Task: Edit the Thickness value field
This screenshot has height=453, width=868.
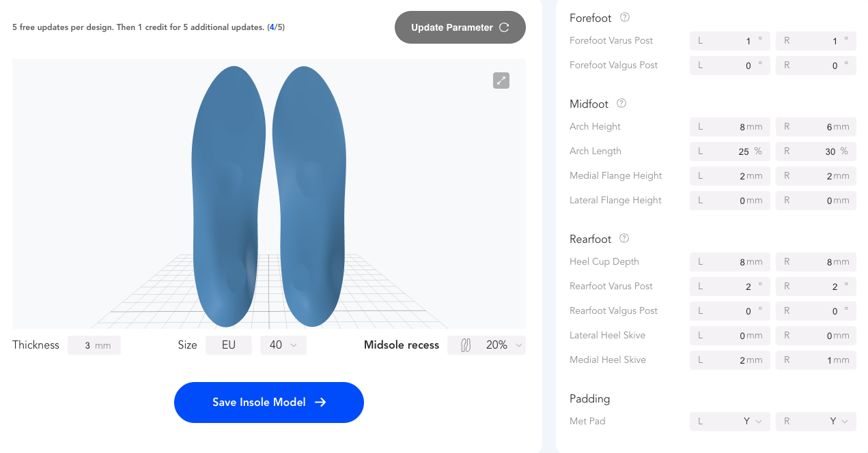Action: point(94,345)
